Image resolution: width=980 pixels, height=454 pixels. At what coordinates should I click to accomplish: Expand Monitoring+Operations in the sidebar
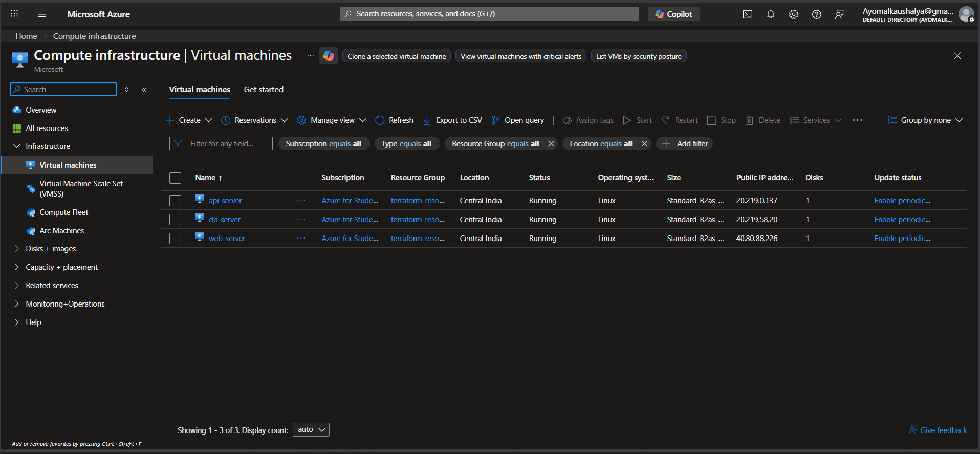click(x=16, y=304)
